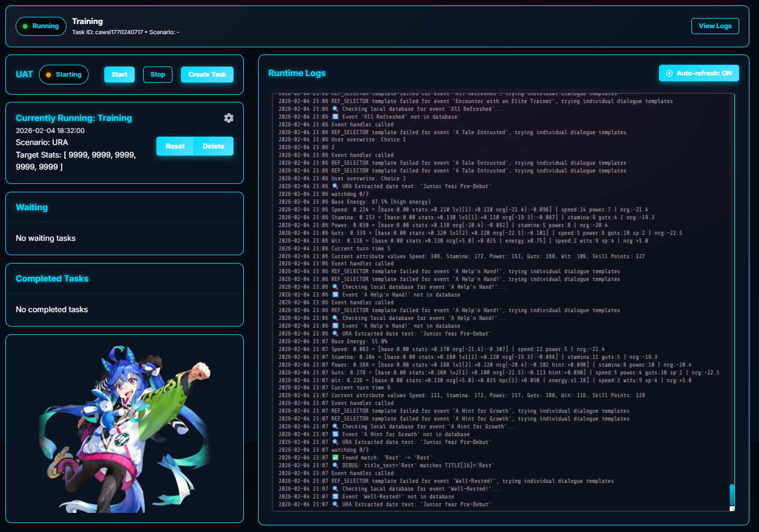Click the attribute values line showing Speed: 111

(x=462, y=395)
